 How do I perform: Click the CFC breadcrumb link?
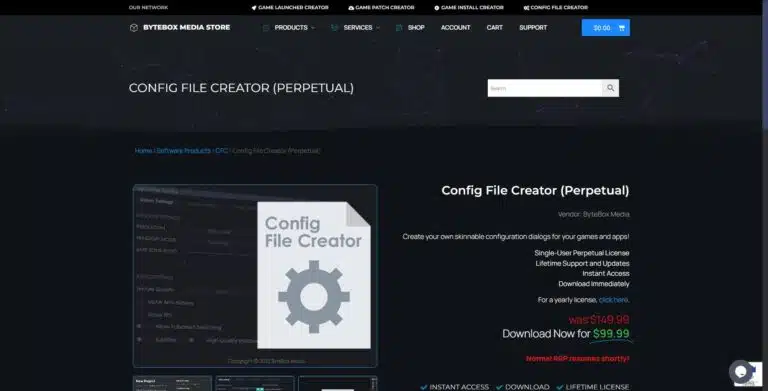221,151
